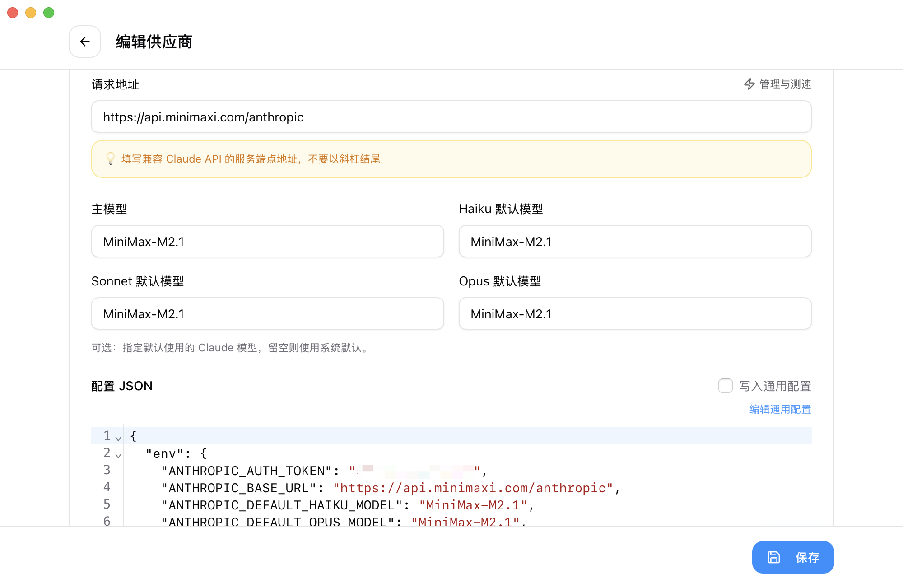Click the yellow minimize window button

click(31, 13)
